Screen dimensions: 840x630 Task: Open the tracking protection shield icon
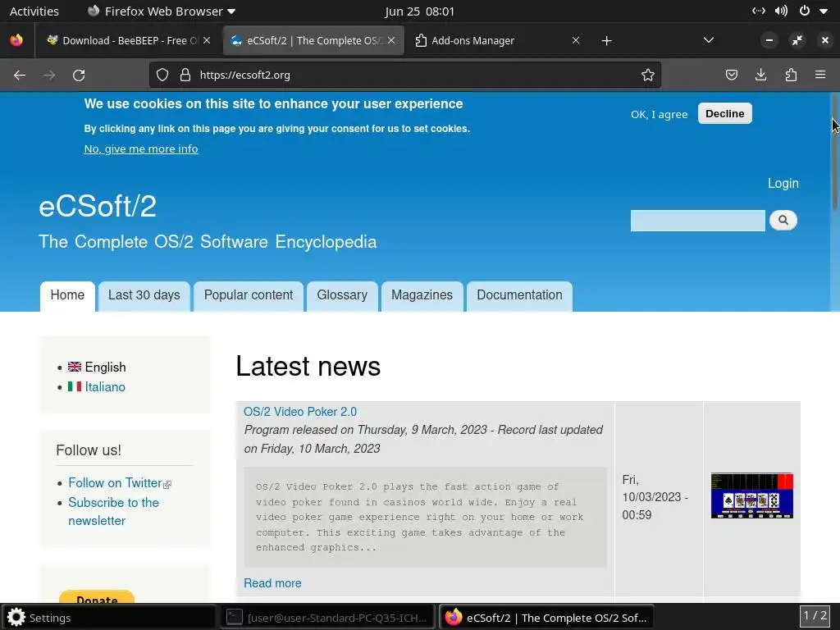[162, 75]
